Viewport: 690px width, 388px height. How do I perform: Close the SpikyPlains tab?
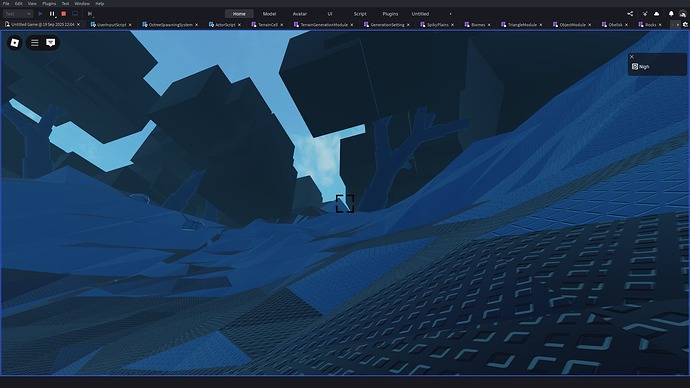[x=452, y=25]
